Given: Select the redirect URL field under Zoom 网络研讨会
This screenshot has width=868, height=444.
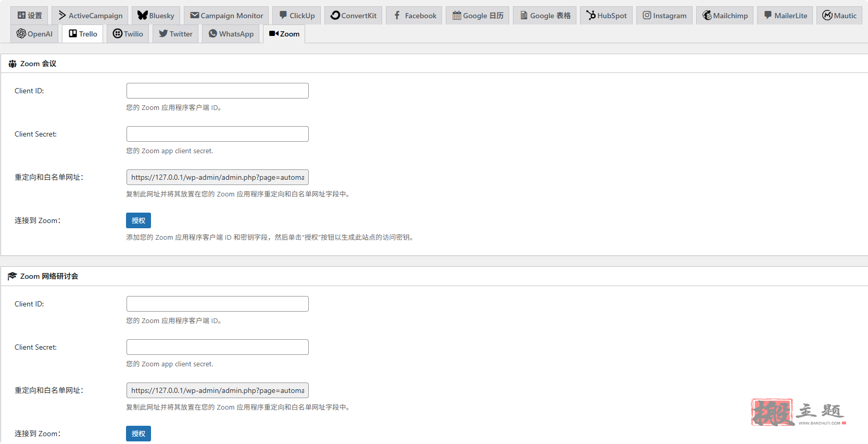Looking at the screenshot, I should pyautogui.click(x=218, y=390).
